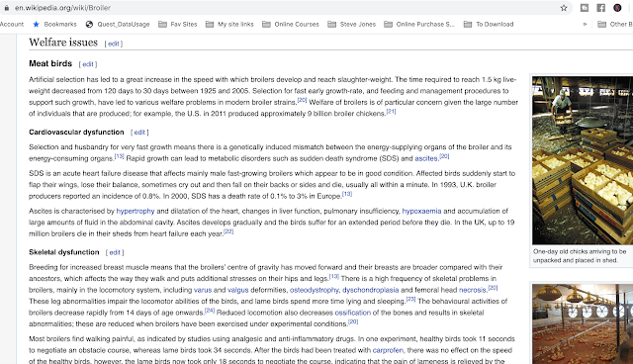Image resolution: width=633 pixels, height=364 pixels.
Task: Open the first extension icon beside the star
Action: point(585,8)
